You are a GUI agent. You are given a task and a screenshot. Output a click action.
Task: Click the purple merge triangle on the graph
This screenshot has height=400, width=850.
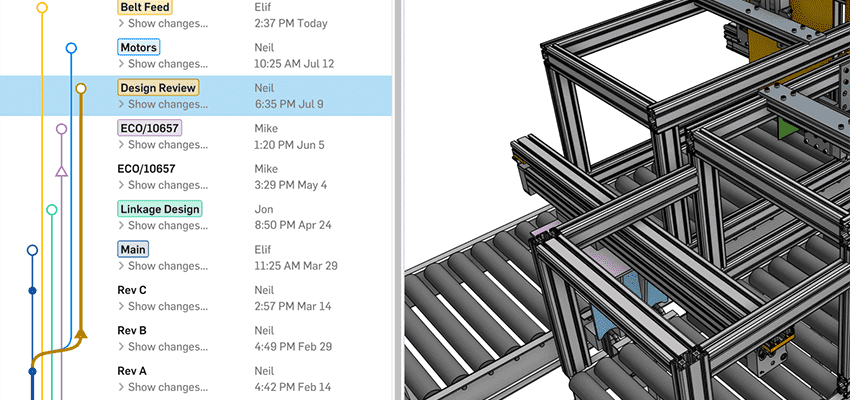click(61, 171)
